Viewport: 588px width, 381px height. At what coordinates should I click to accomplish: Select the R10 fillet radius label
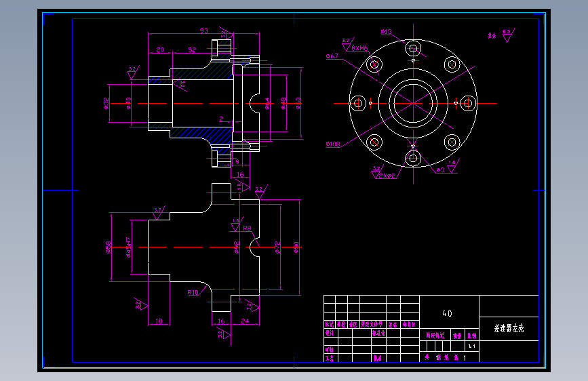[x=193, y=292]
